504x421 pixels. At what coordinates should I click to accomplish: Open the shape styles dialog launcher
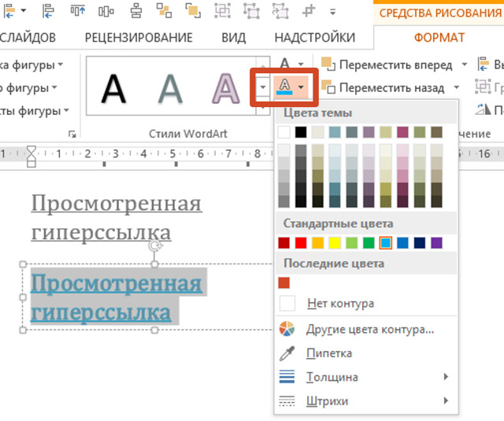[x=72, y=135]
